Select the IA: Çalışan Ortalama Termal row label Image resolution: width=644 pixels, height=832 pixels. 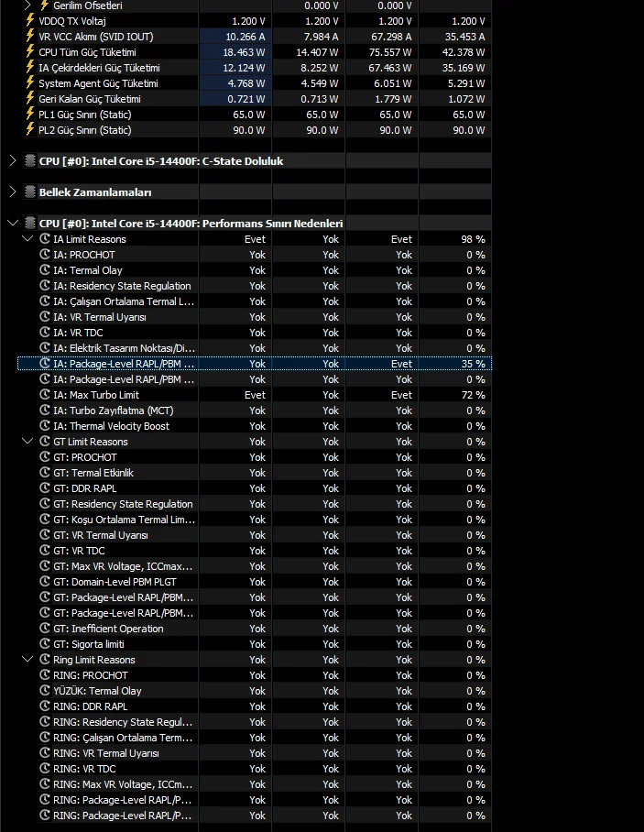click(x=124, y=301)
